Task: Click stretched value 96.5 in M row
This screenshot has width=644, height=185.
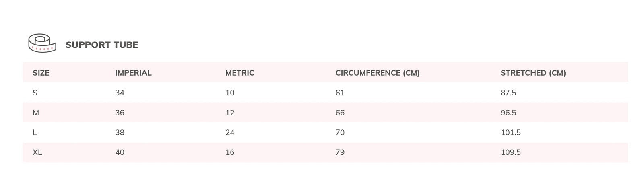Action: point(508,113)
